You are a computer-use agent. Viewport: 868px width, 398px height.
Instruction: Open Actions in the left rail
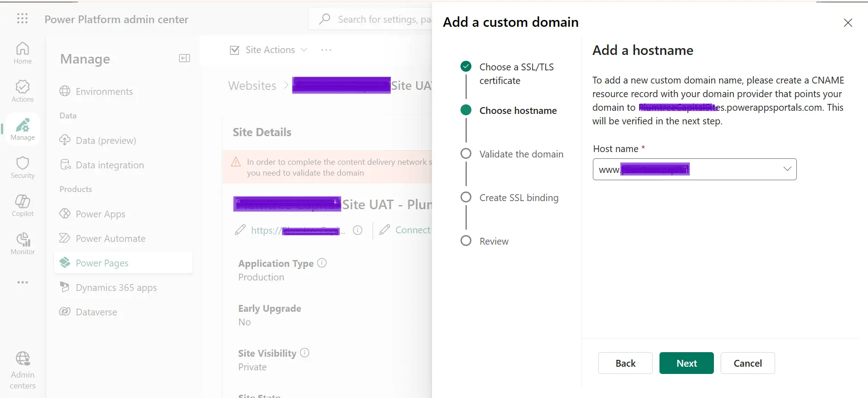pyautogui.click(x=23, y=91)
